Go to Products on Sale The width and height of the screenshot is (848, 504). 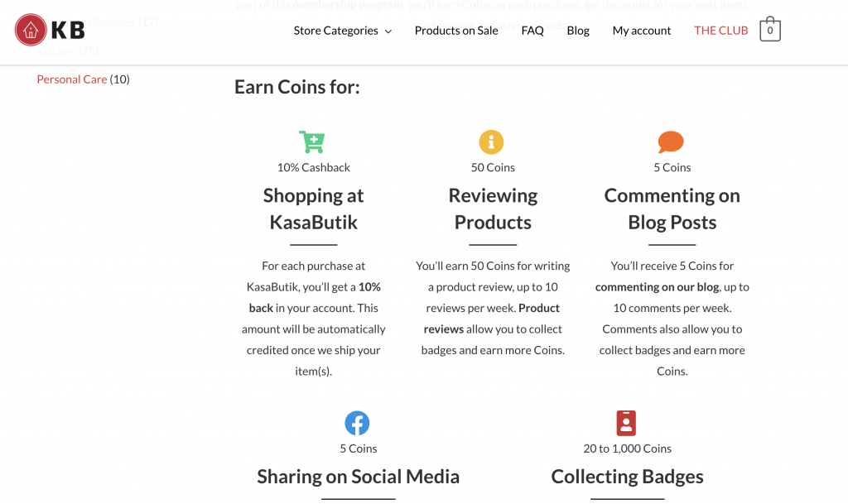click(456, 31)
